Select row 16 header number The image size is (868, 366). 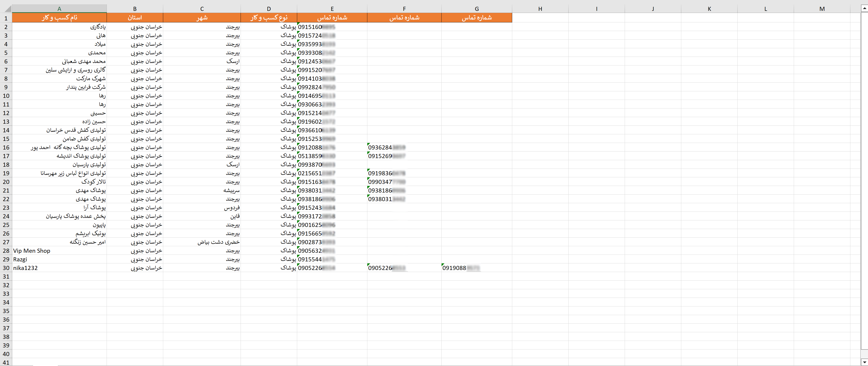[6, 147]
